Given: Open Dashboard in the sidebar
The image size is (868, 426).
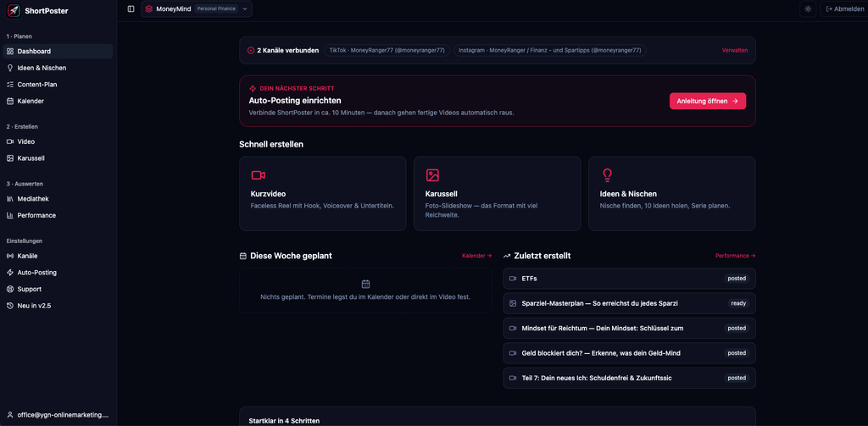Looking at the screenshot, I should pyautogui.click(x=58, y=52).
